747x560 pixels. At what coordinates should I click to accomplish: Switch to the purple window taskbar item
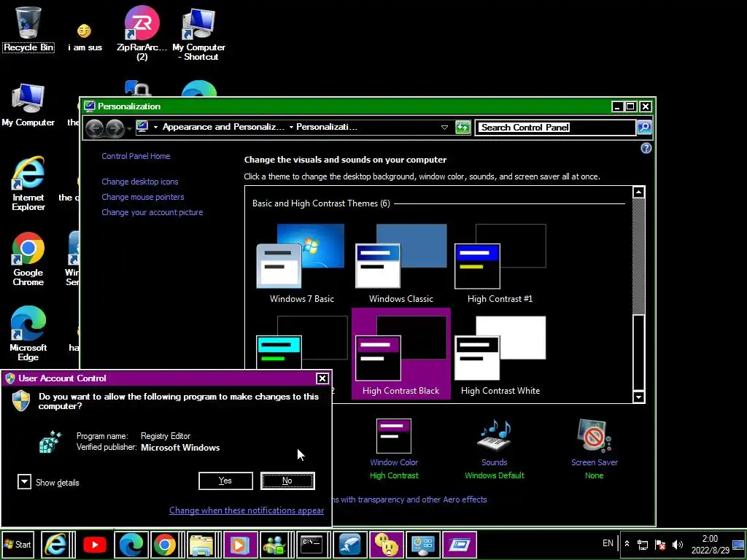[460, 544]
